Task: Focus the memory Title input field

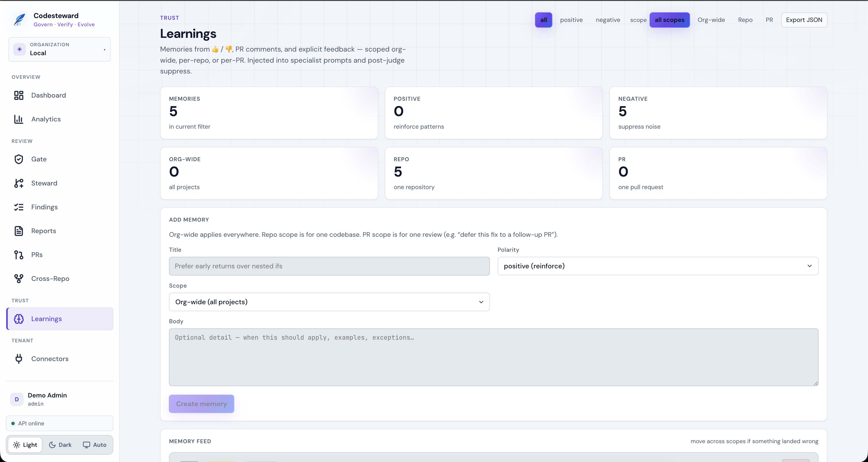Action: click(329, 266)
